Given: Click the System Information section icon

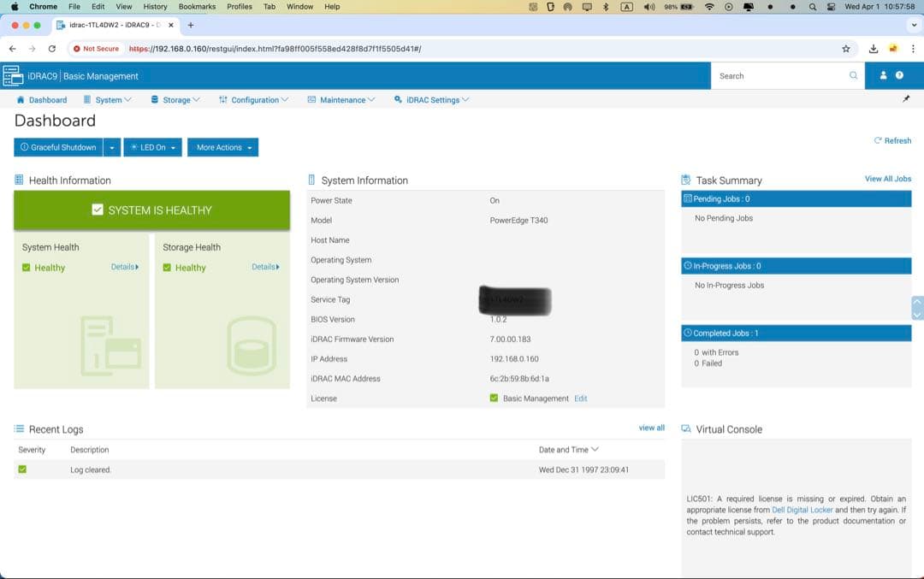Looking at the screenshot, I should (311, 180).
